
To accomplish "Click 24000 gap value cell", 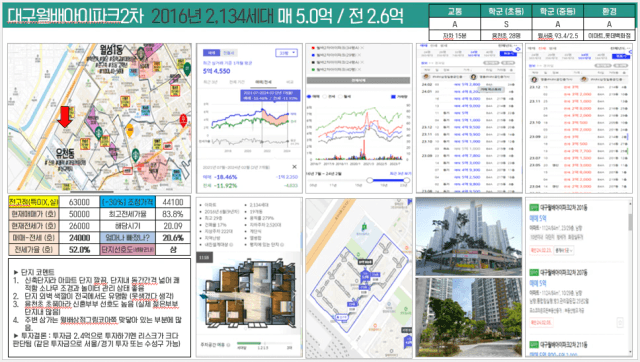I will [79, 238].
